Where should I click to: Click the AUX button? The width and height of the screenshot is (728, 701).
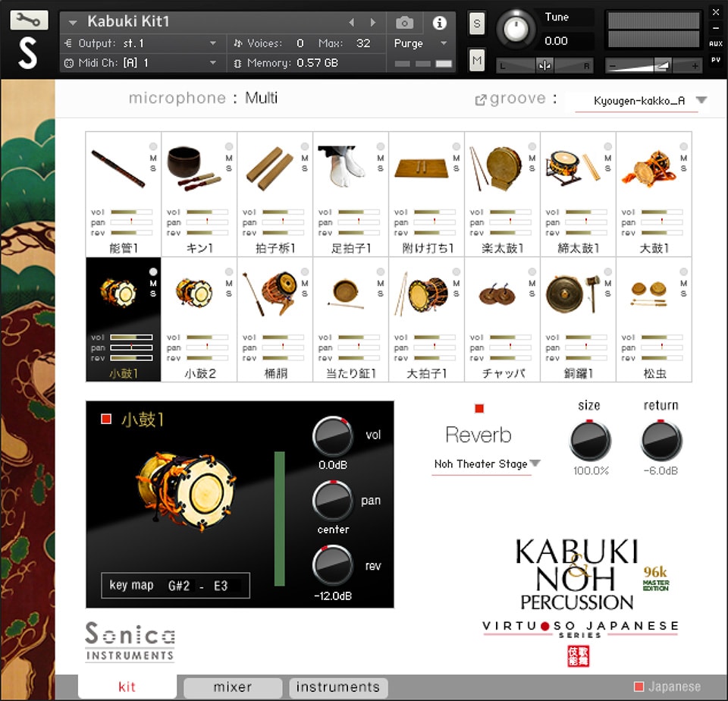[x=715, y=44]
